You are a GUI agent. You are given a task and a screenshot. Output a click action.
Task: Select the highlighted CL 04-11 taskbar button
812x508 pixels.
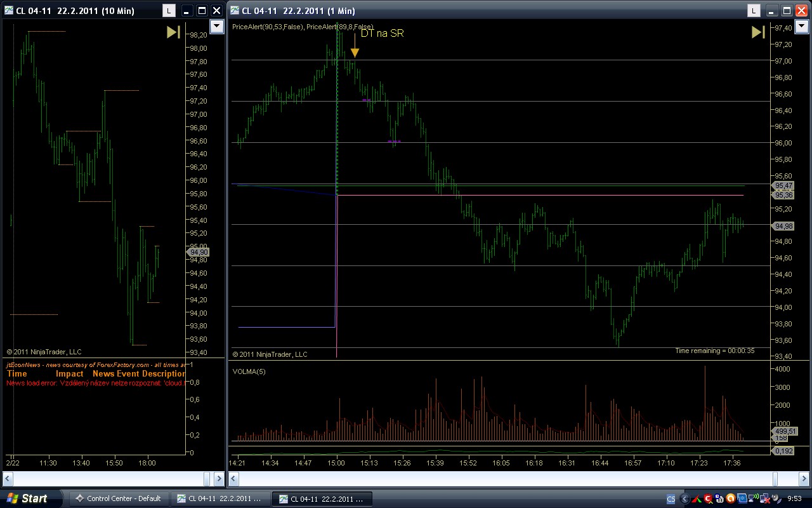coord(322,498)
